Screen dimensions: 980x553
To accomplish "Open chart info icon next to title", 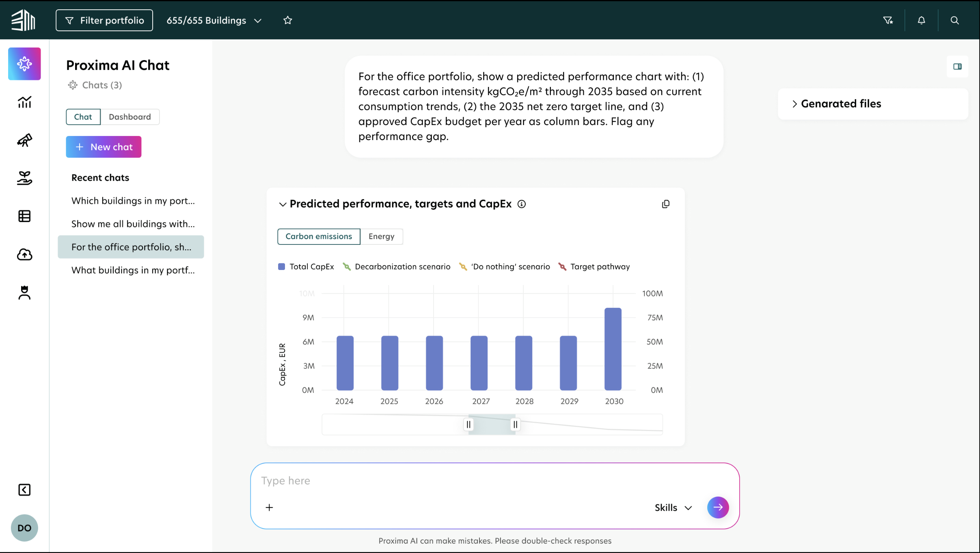I will tap(522, 204).
